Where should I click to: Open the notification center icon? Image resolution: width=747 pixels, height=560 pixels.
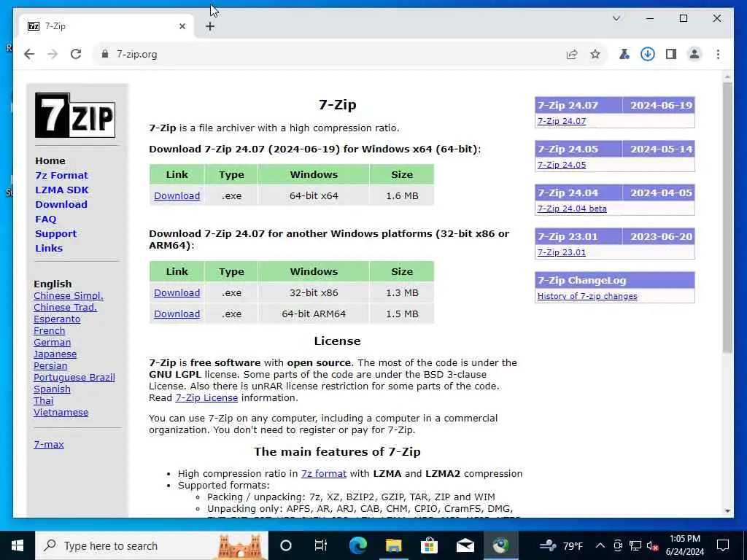(x=723, y=545)
